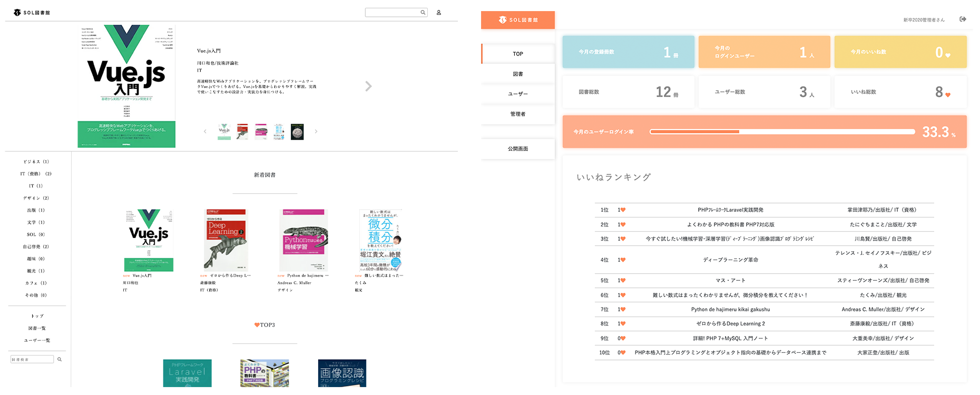Click the right arrow of thumbnail strip
This screenshot has height=395, width=980.
[x=316, y=132]
